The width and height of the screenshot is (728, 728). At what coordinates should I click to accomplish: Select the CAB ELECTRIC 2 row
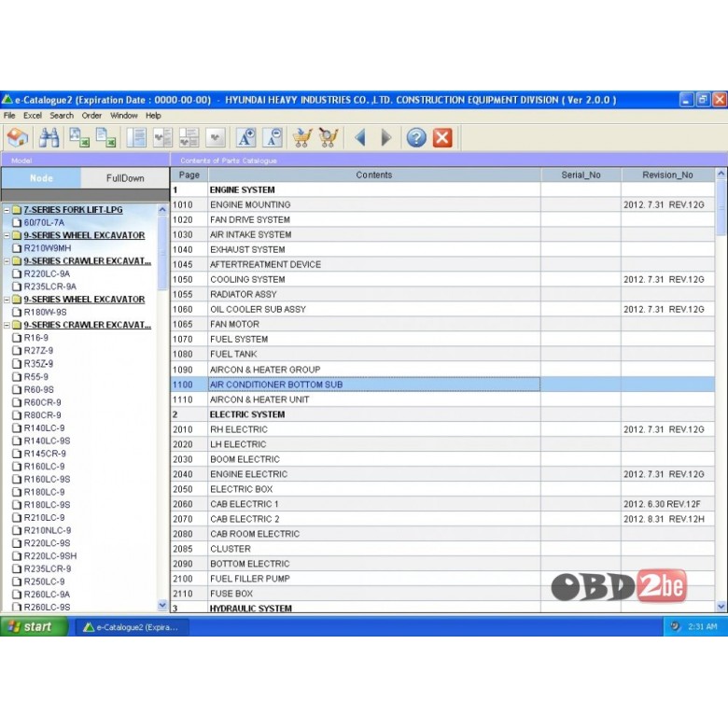(x=442, y=519)
